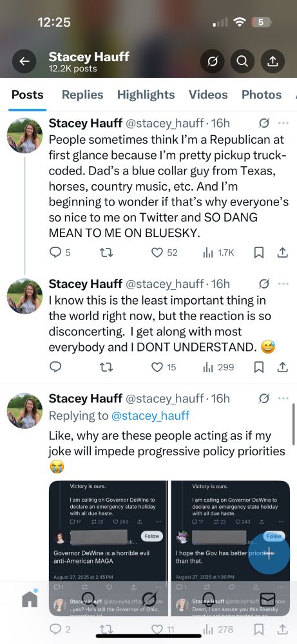Viewport: 297px width, 644px height.
Task: Open the three-dot menu on first post
Action: (283, 123)
